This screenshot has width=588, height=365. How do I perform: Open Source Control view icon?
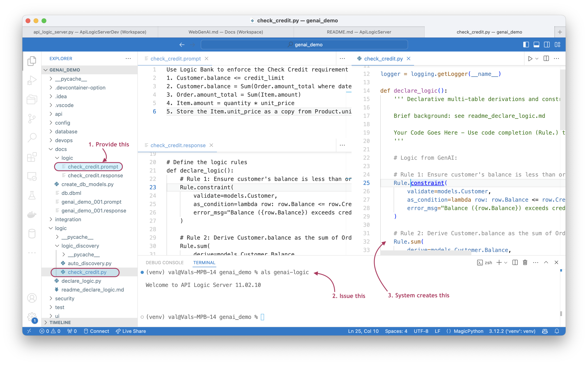(32, 119)
